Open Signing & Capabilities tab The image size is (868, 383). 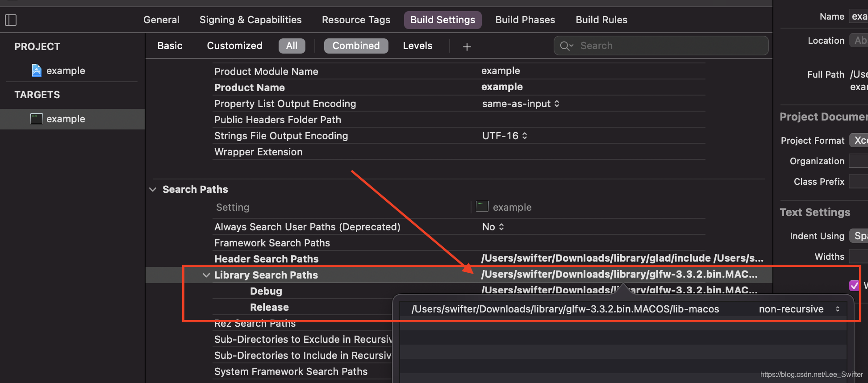[x=250, y=20]
